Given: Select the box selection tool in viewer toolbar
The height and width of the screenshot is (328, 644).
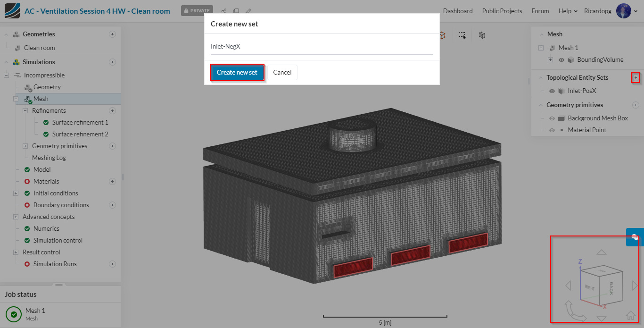Looking at the screenshot, I should [462, 35].
